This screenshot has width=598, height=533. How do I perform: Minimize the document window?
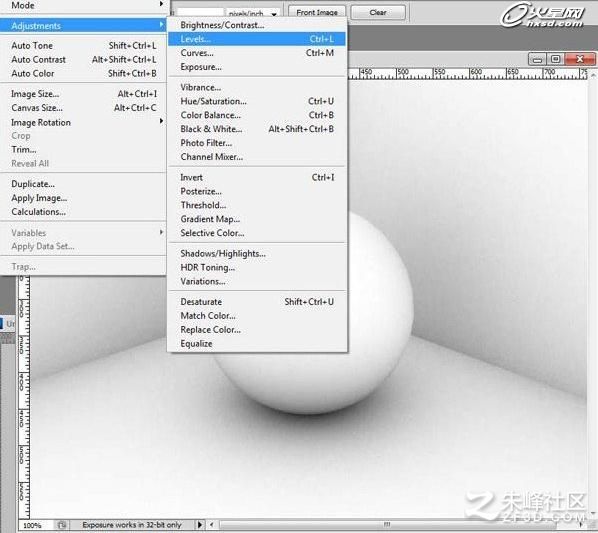pyautogui.click(x=537, y=59)
